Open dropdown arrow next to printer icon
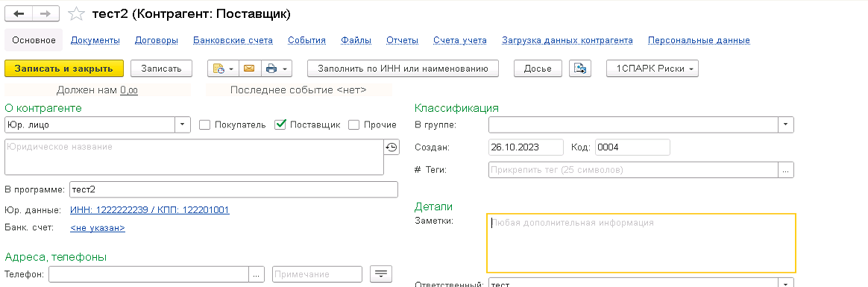The height and width of the screenshot is (287, 868). tap(285, 69)
